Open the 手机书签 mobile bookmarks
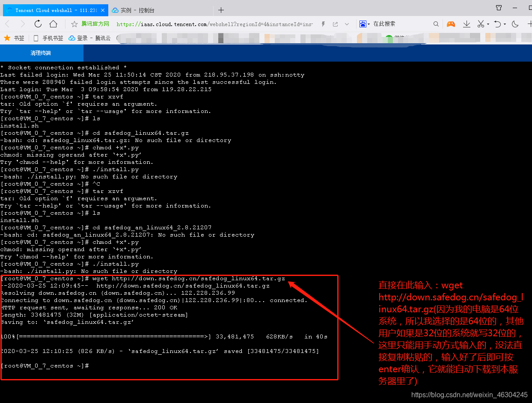Viewport: 532px width, 403px height. [48, 38]
